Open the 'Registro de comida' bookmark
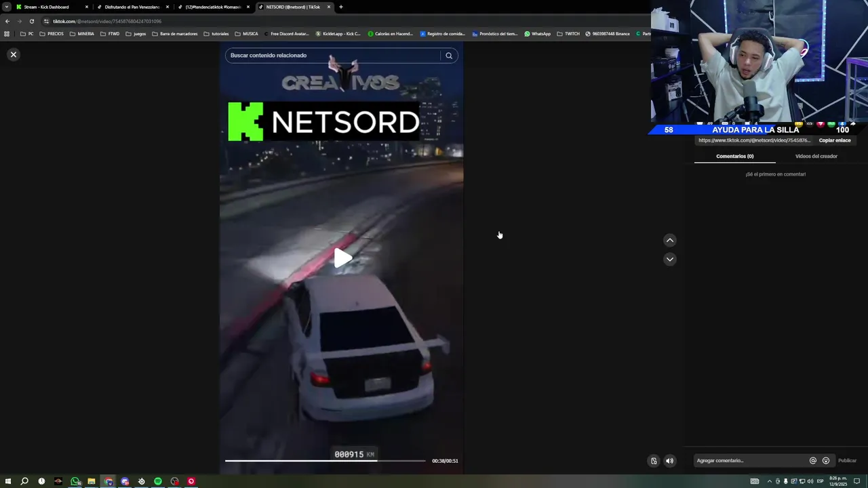This screenshot has height=488, width=868. [442, 34]
